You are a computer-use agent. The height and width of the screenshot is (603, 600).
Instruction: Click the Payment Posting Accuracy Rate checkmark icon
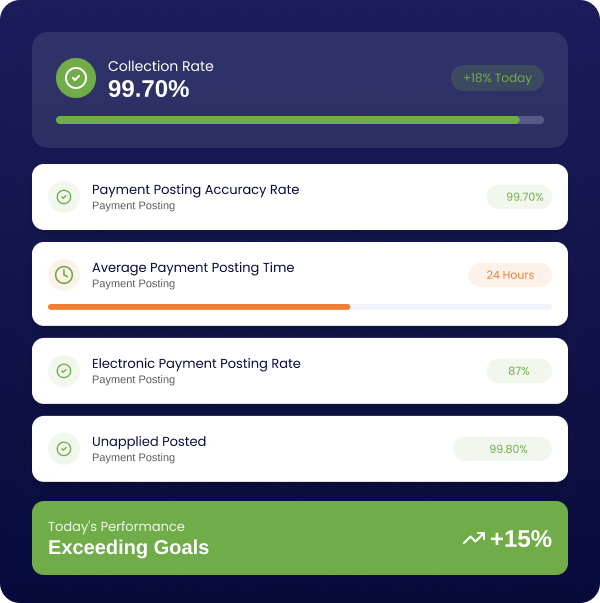click(64, 197)
